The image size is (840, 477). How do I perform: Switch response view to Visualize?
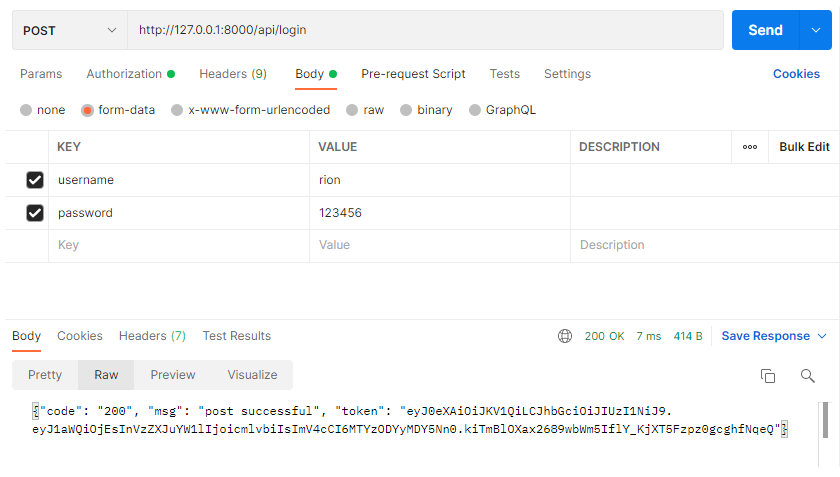point(252,375)
